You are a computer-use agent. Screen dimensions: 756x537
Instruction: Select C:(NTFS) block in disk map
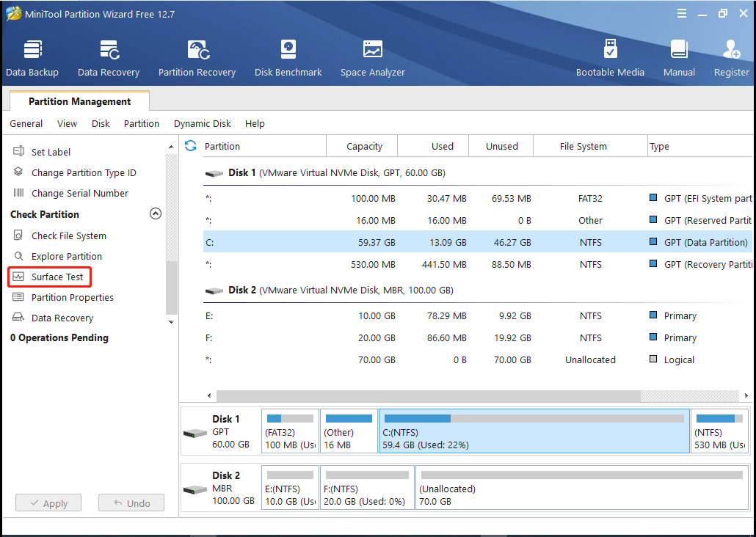coord(534,431)
